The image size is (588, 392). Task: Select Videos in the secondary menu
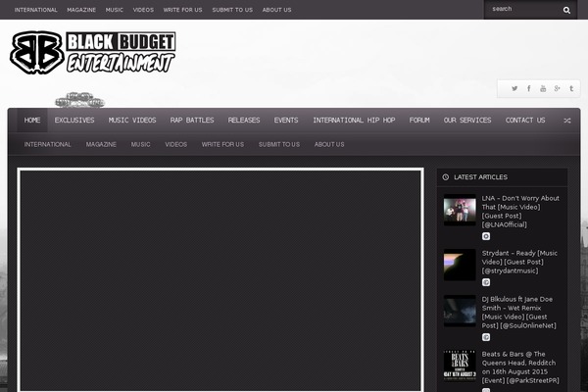pos(175,144)
